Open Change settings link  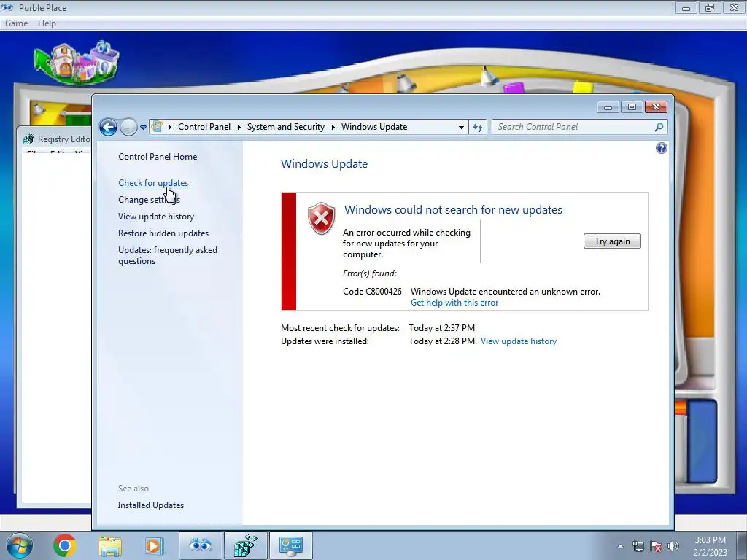(149, 200)
